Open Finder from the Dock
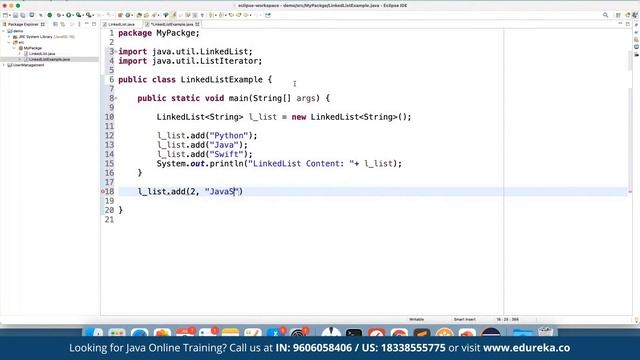The height and width of the screenshot is (360, 640). pos(94,332)
